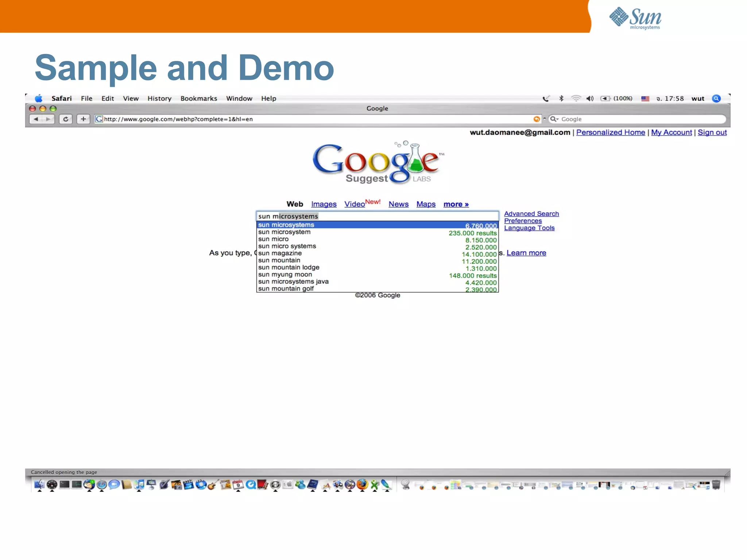Open the Wi-Fi status menu

pos(576,99)
